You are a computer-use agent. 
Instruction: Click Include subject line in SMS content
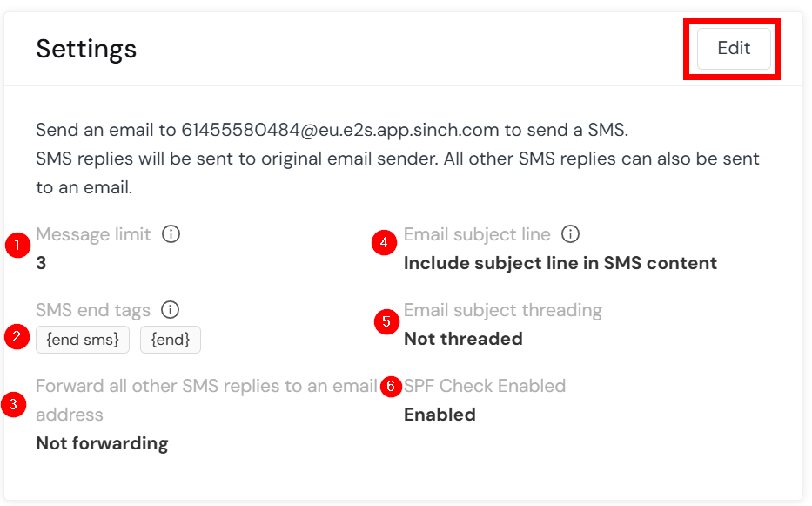[560, 263]
